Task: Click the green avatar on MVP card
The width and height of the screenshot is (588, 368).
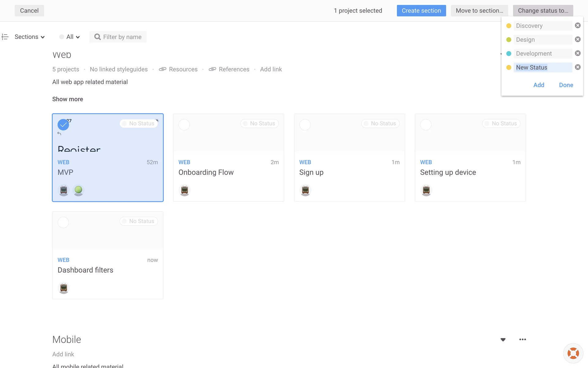Action: (x=78, y=190)
